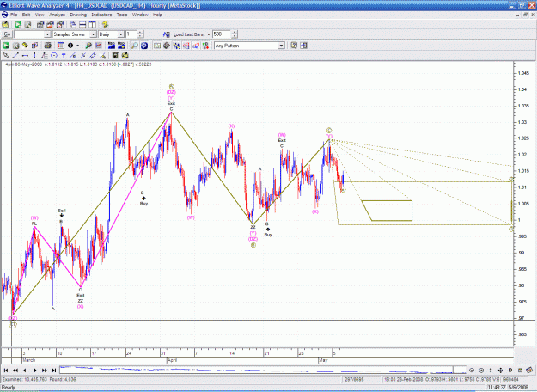Screen dimensions: 537x392
Task: Open the Help menu
Action: pyautogui.click(x=157, y=15)
